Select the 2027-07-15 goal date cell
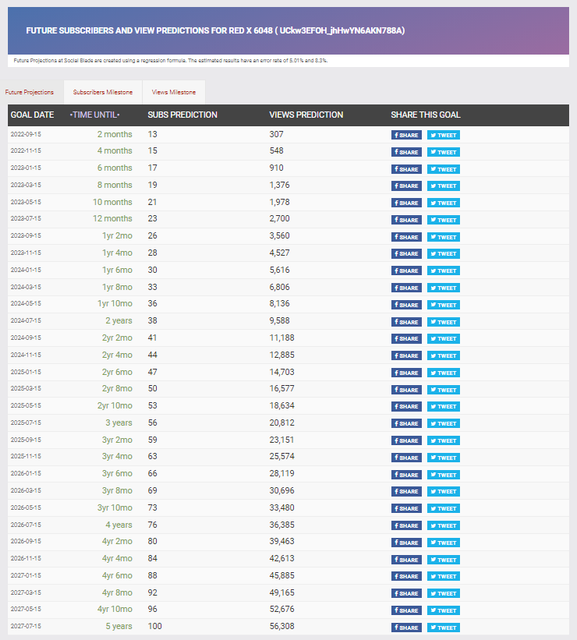 tap(26, 626)
